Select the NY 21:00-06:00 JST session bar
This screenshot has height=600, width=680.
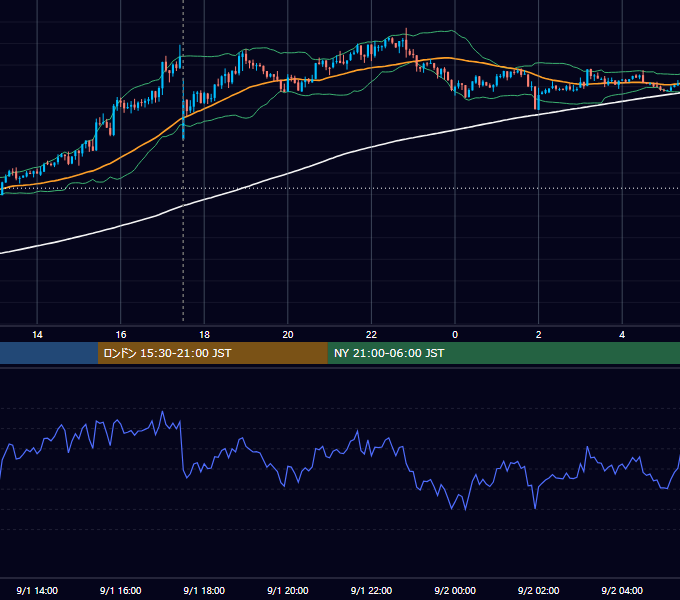click(503, 353)
